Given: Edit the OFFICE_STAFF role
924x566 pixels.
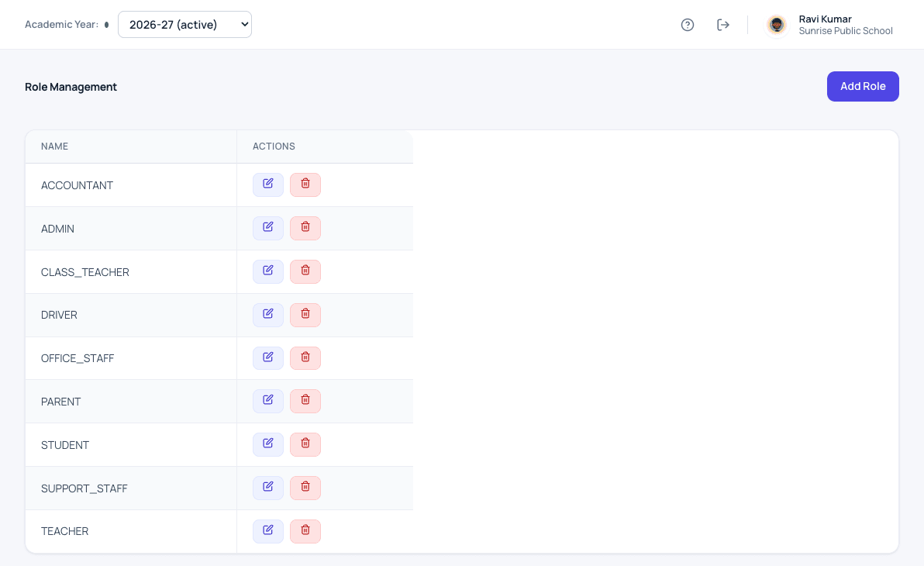Looking at the screenshot, I should point(268,358).
